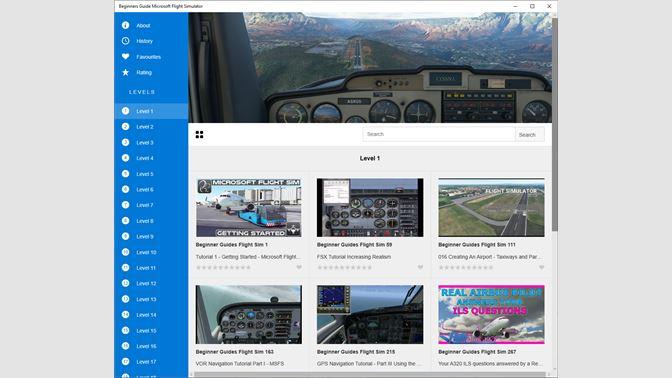Screen dimensions: 672x378
Task: Rate Flight Sim 1 with the stars
Action: pos(223,267)
